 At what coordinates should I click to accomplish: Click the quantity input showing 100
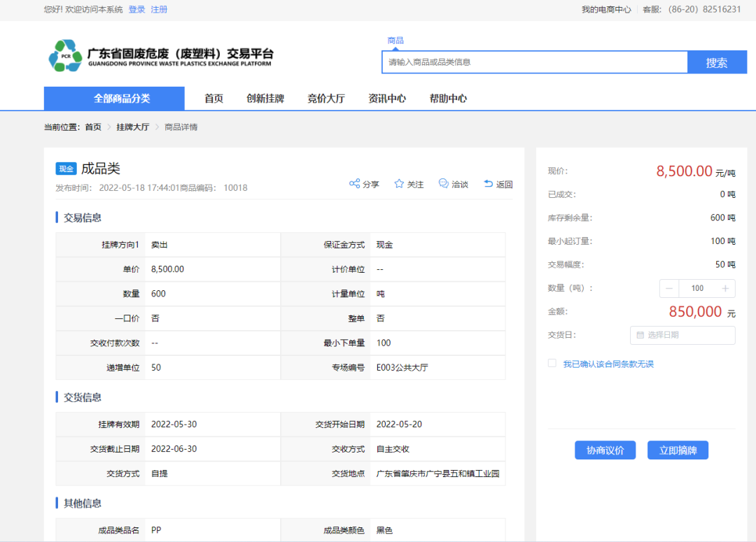(697, 288)
